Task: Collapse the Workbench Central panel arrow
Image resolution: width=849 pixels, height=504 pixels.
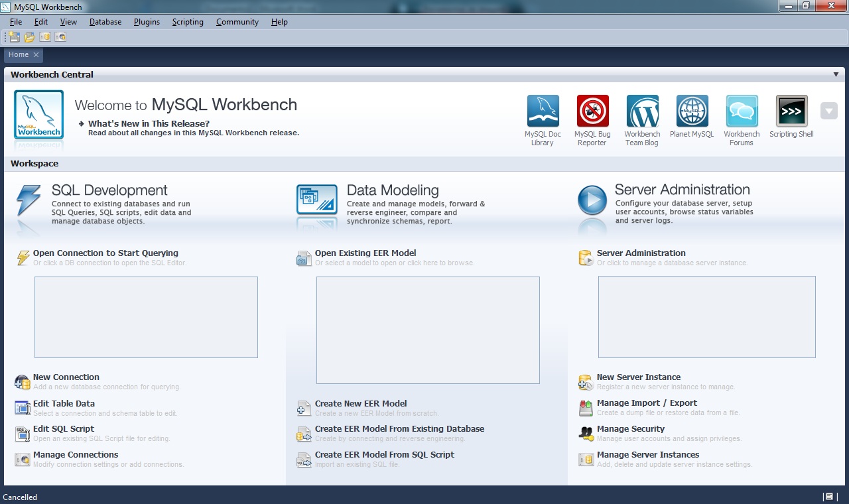Action: pos(836,75)
